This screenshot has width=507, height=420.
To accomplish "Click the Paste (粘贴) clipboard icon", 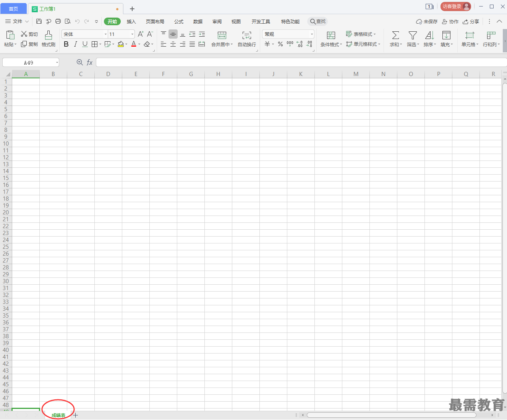I will pyautogui.click(x=10, y=35).
